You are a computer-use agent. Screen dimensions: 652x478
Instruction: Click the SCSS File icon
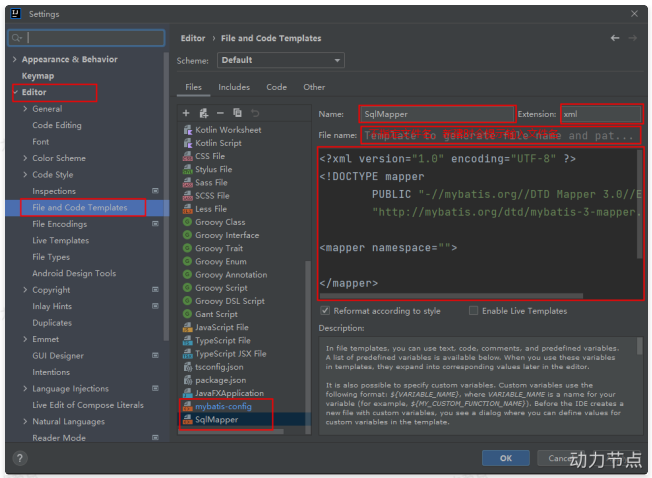pyautogui.click(x=188, y=196)
